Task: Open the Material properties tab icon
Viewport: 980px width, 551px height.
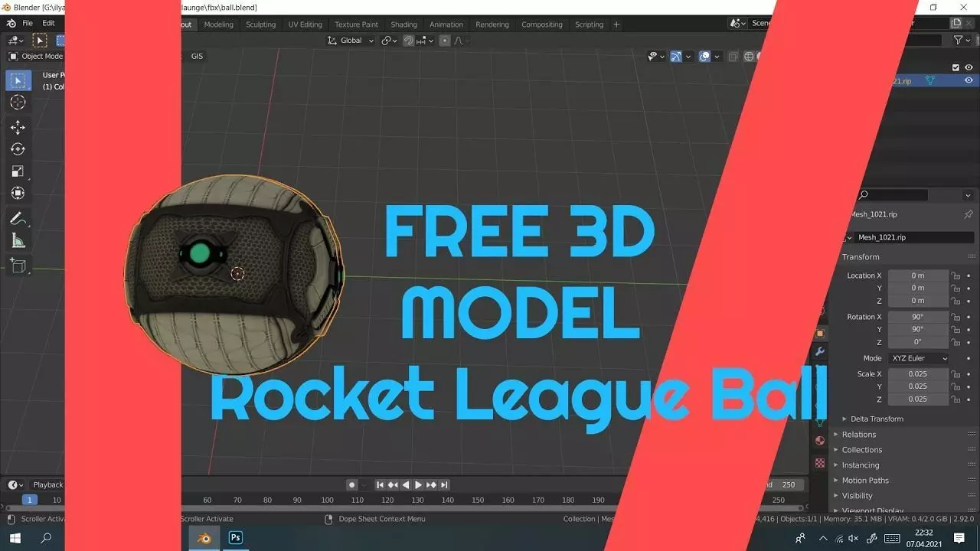Action: tap(820, 441)
